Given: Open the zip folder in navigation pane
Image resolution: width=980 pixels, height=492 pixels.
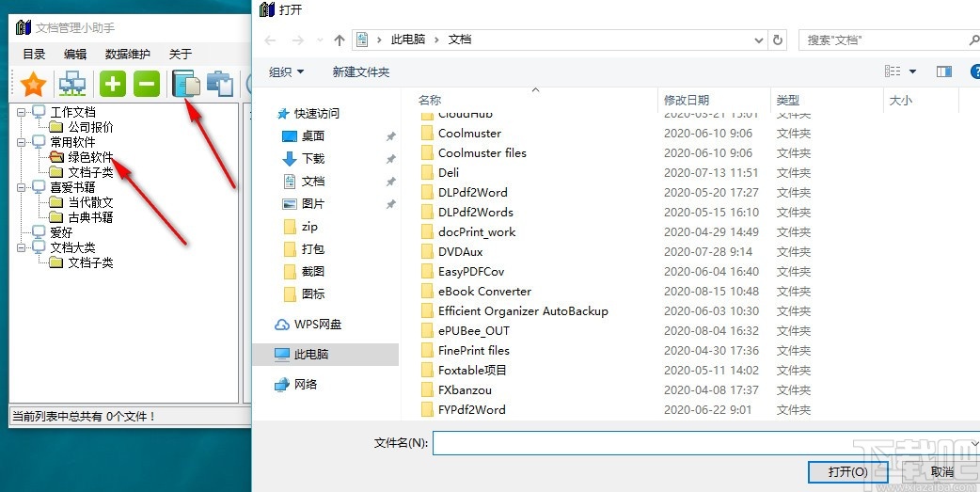Looking at the screenshot, I should [308, 227].
